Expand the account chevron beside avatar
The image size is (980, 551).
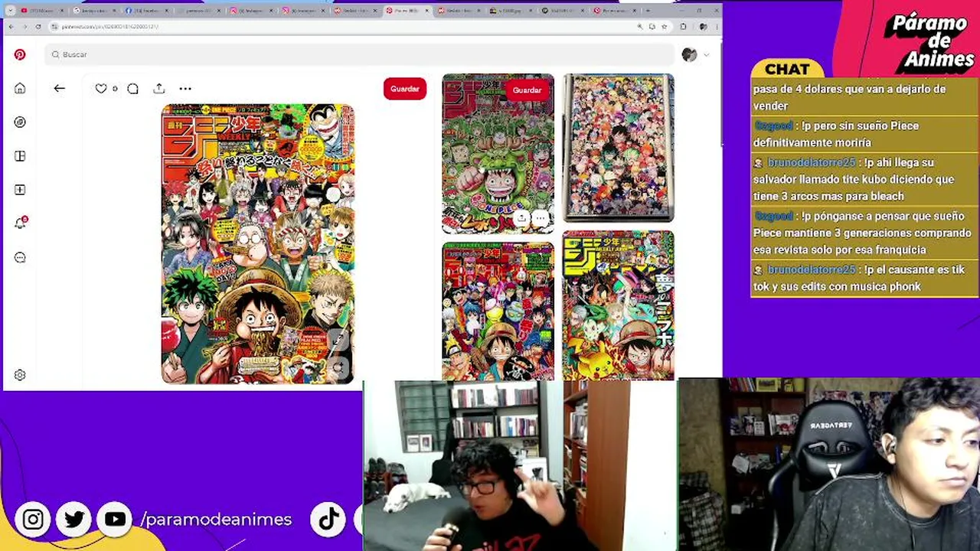tap(706, 54)
